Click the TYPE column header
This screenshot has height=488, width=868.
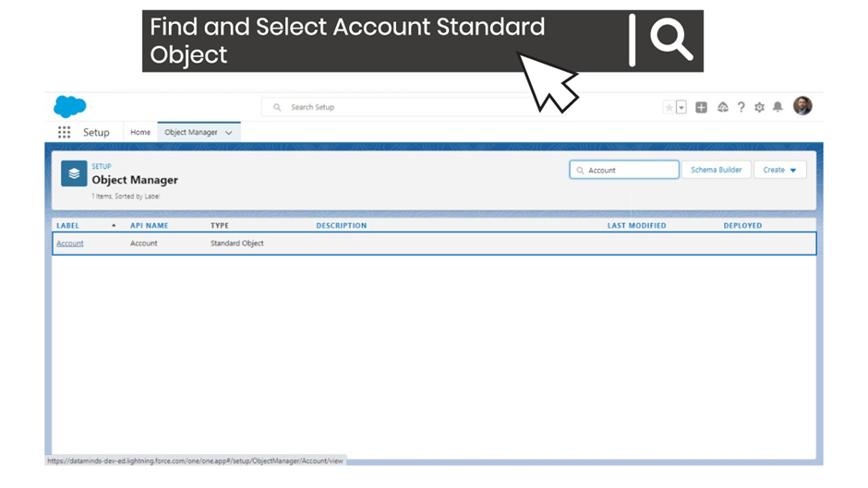coord(219,226)
